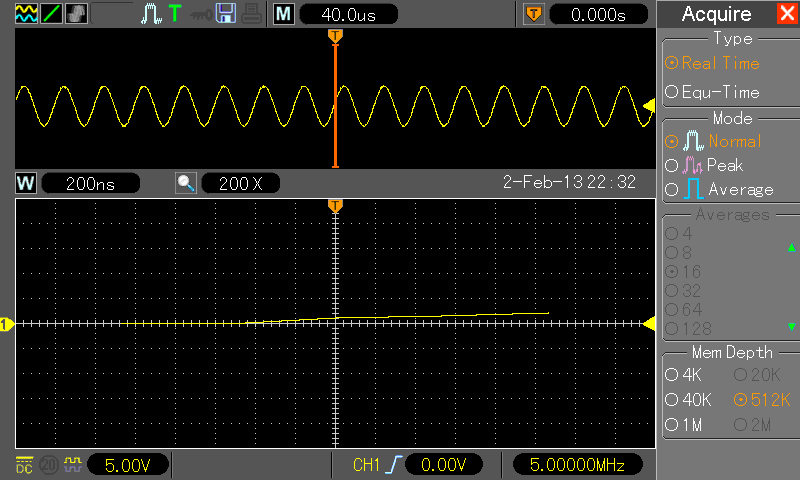The width and height of the screenshot is (800, 480).
Task: Click the gray key lock icon
Action: 201,15
